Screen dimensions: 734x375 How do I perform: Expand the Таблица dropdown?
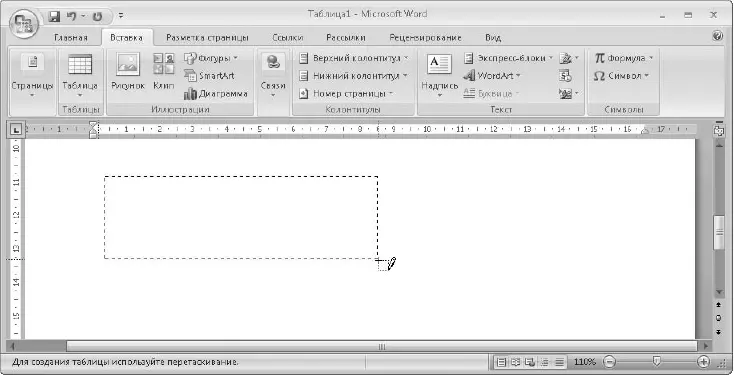click(80, 76)
